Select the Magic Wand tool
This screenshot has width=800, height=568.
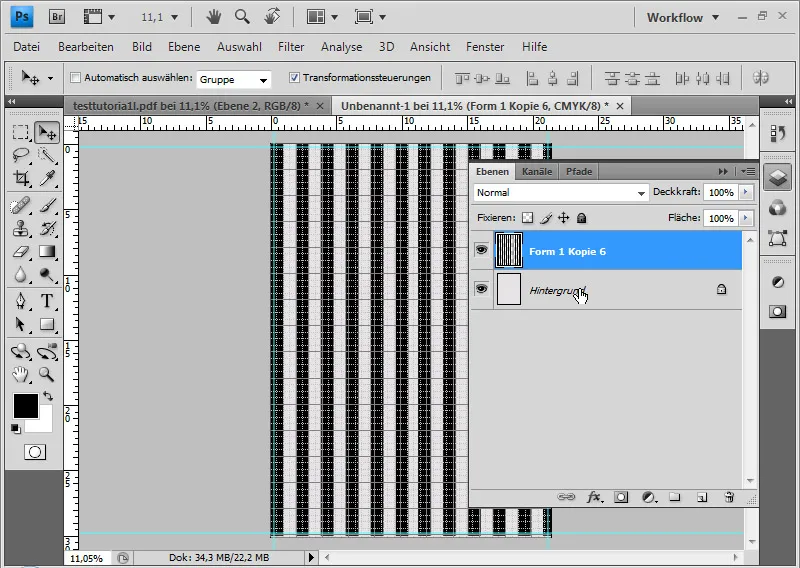47,155
